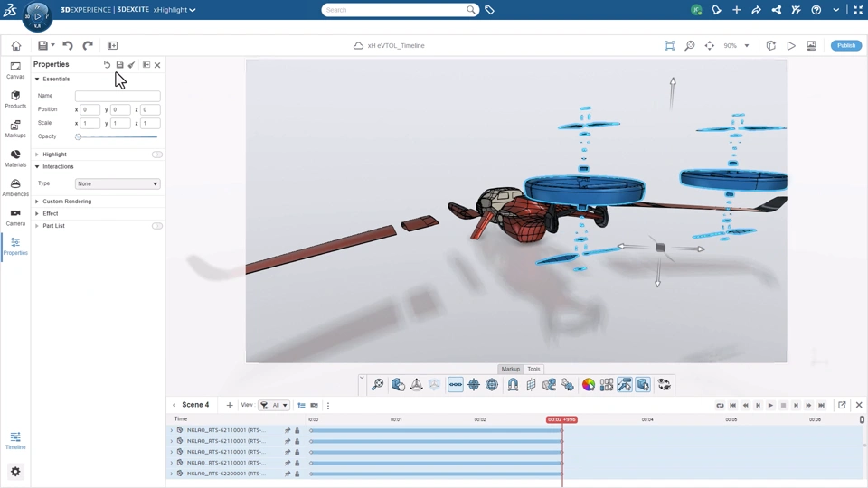Open the interaction Type dropdown
The image size is (868, 488).
pyautogui.click(x=118, y=183)
